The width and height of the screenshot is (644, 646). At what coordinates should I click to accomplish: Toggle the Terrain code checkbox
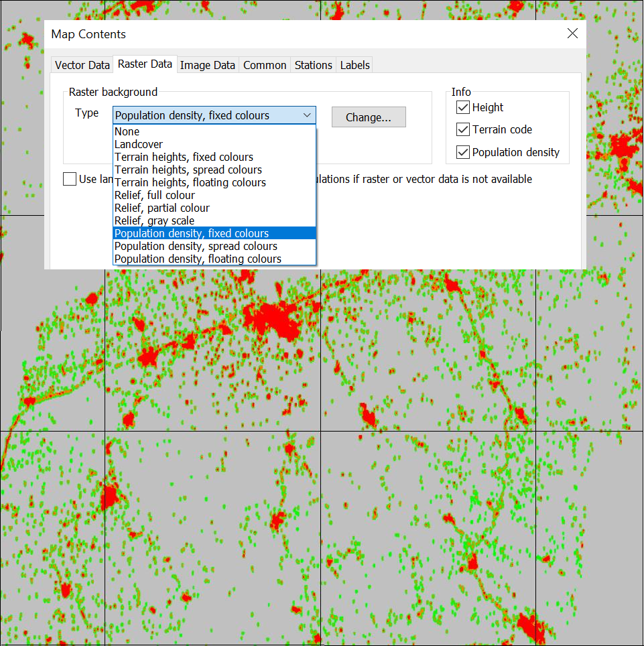tap(463, 130)
